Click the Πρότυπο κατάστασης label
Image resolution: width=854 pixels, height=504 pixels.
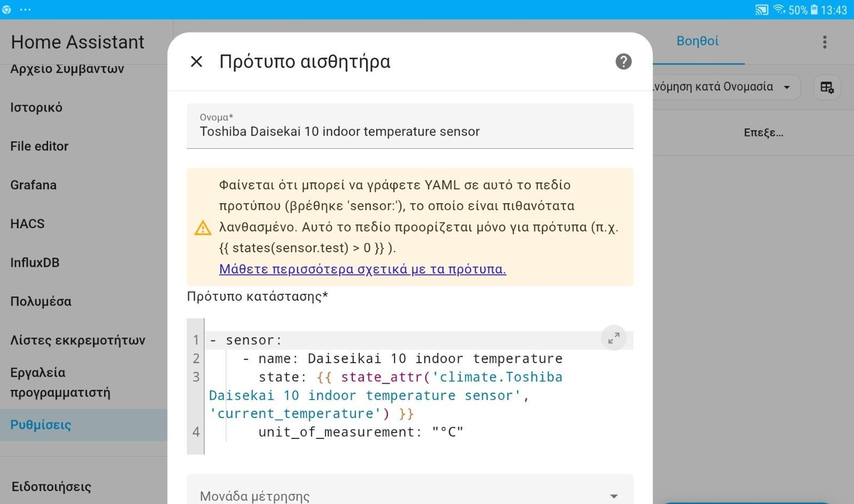coord(257,297)
